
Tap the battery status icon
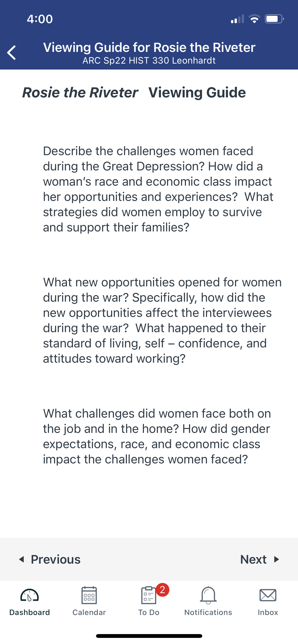click(274, 19)
